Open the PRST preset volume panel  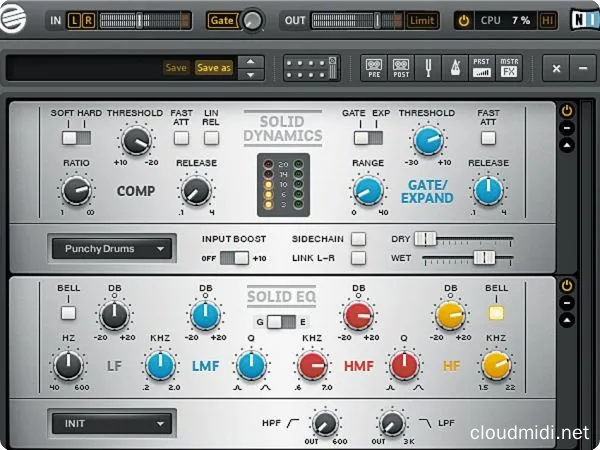[x=482, y=68]
